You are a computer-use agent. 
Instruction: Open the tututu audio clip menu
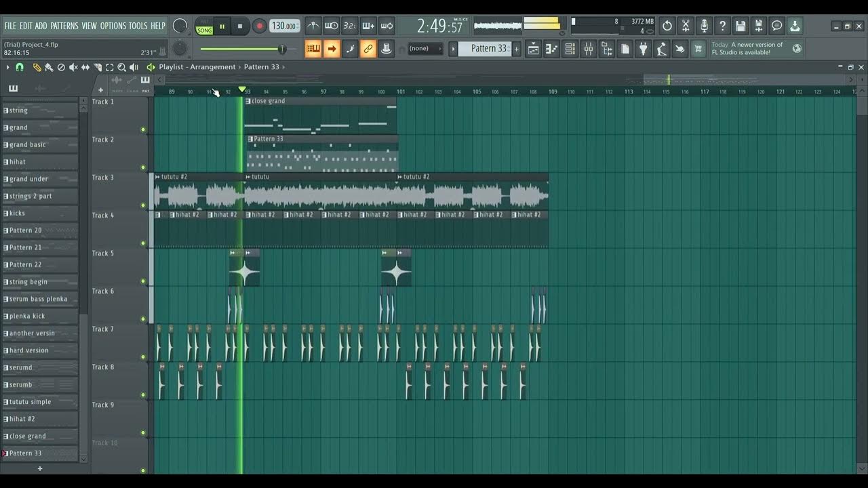coord(248,177)
